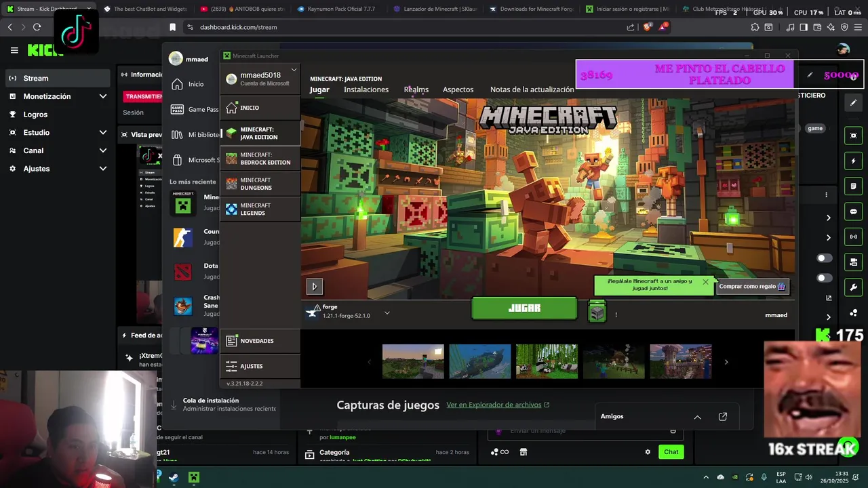Open the castle village screenshot thumbnail
This screenshot has height=488, width=868.
click(681, 361)
